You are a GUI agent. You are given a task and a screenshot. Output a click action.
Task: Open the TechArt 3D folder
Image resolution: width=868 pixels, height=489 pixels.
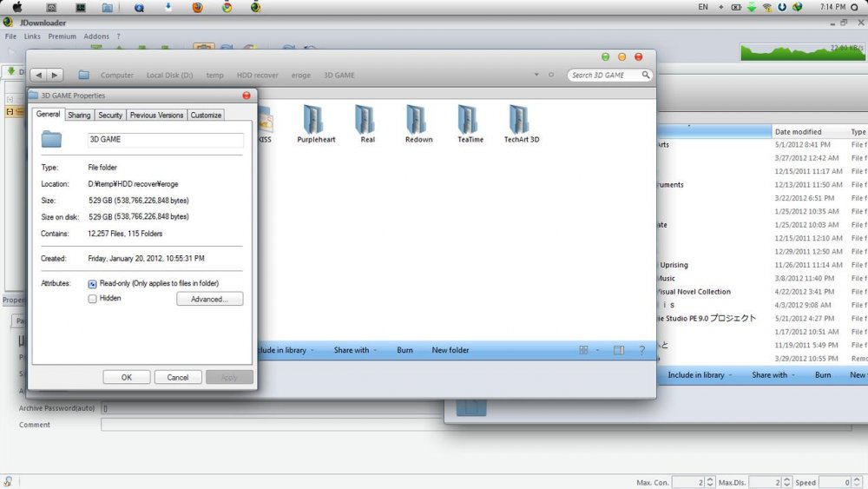pos(521,120)
